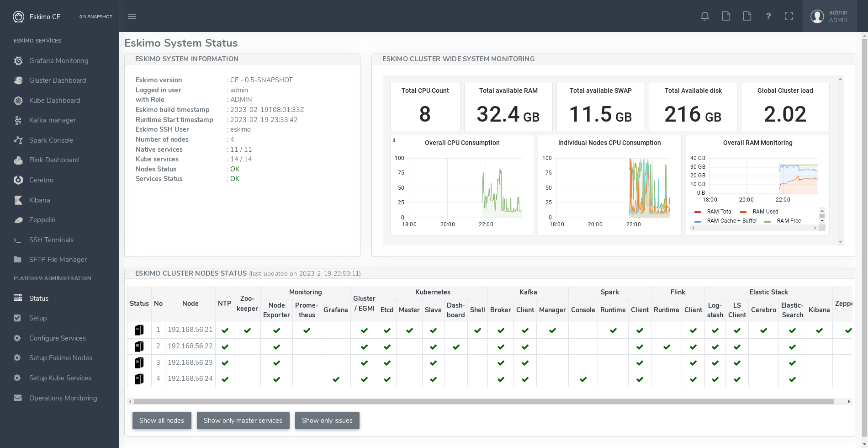
Task: Click the SSH Terminals prompt icon
Action: (17, 240)
